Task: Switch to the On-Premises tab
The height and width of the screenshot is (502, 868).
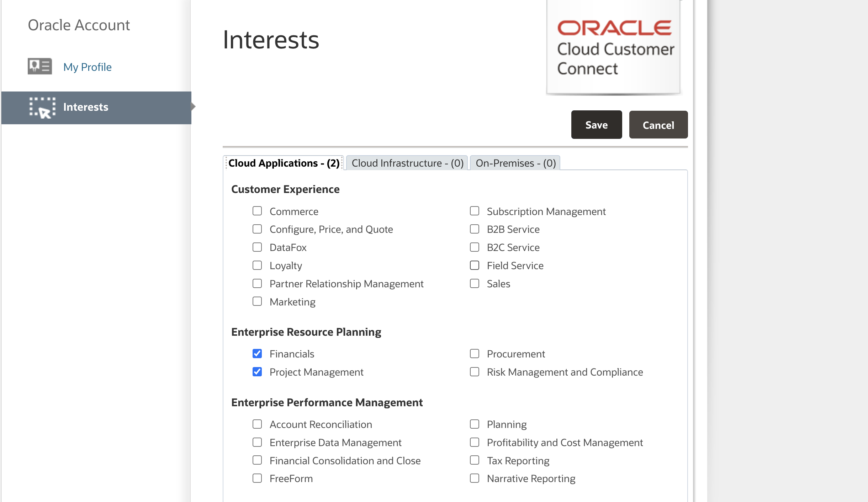Action: 515,163
